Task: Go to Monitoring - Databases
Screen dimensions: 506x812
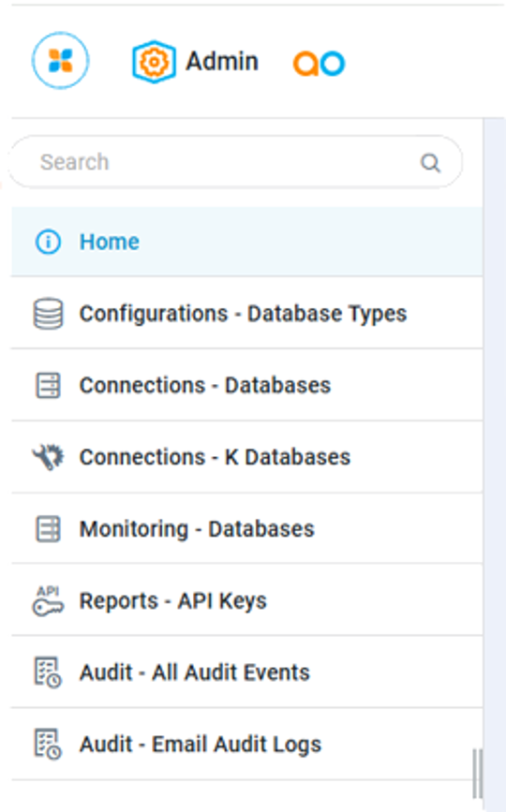Action: tap(247, 529)
